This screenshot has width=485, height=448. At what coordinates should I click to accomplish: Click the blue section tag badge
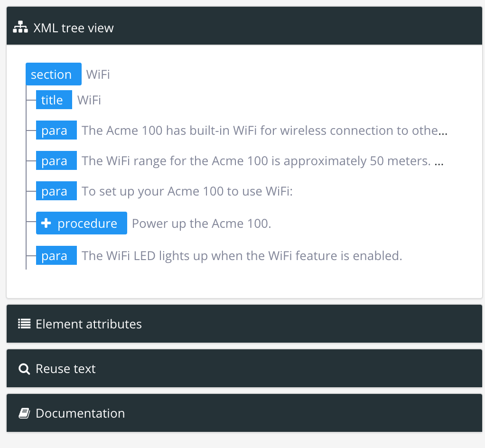(x=53, y=74)
